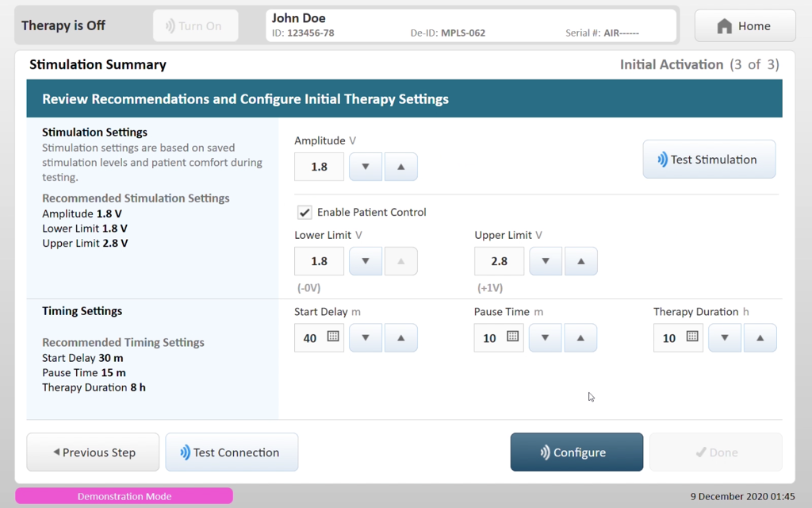
Task: Click the greyed-out Done button
Action: 716,452
